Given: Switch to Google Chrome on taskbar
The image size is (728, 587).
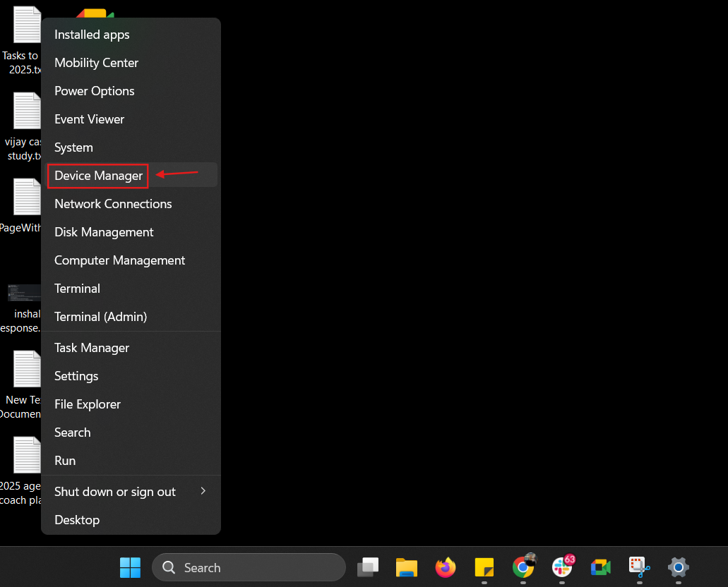Looking at the screenshot, I should (523, 566).
